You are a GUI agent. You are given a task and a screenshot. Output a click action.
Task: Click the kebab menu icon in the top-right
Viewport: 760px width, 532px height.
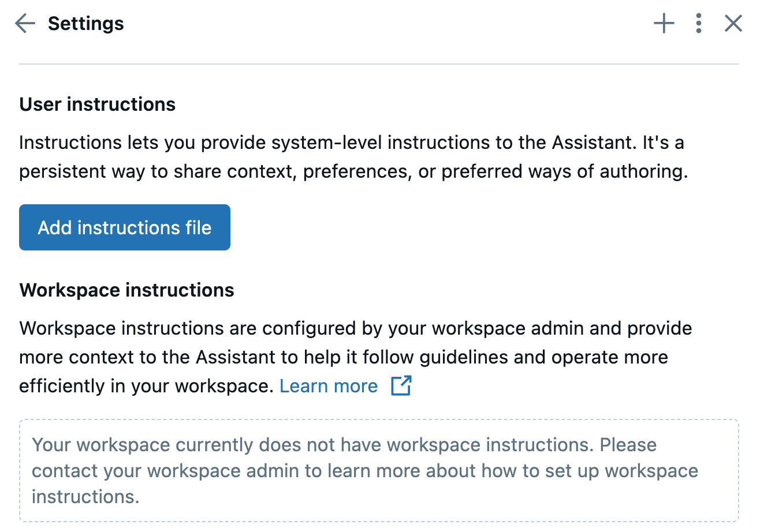(698, 23)
